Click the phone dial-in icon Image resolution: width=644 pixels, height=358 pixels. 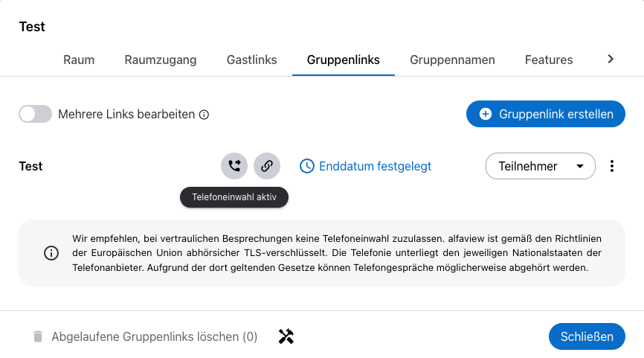234,166
